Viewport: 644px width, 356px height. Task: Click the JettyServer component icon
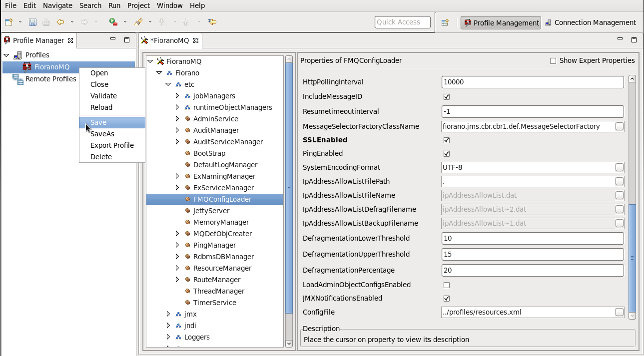(x=188, y=211)
